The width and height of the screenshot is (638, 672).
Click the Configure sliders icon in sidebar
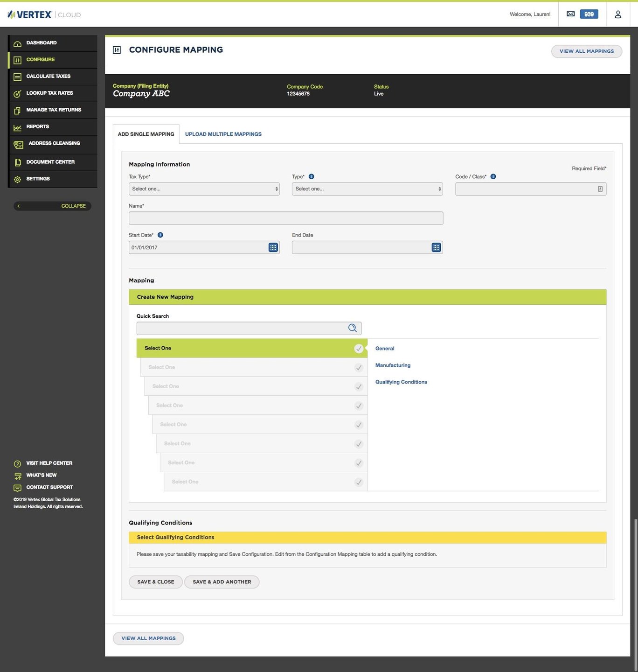coord(17,60)
